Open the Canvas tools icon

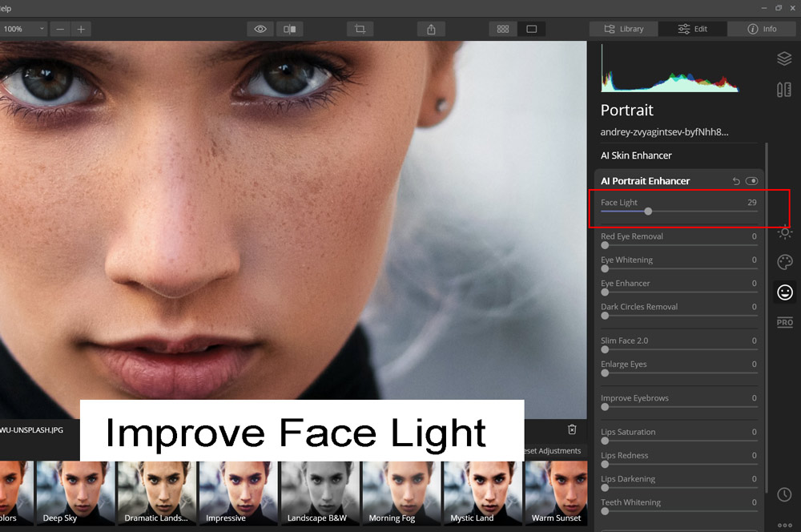[x=784, y=90]
